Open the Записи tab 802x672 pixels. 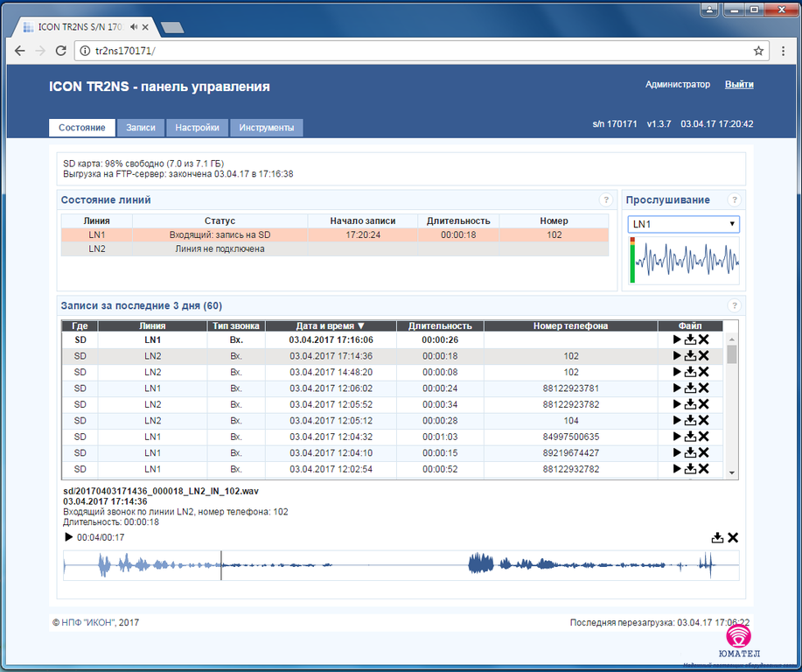click(141, 128)
